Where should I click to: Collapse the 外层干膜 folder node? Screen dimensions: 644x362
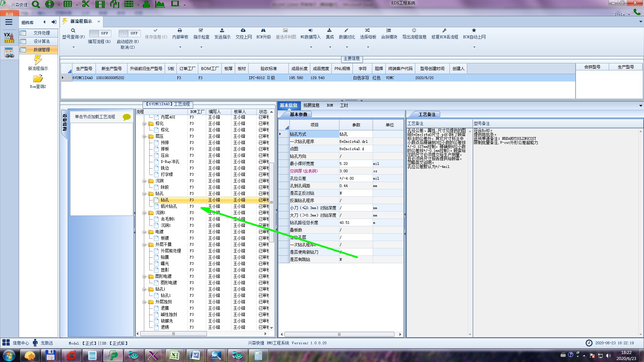point(145,245)
